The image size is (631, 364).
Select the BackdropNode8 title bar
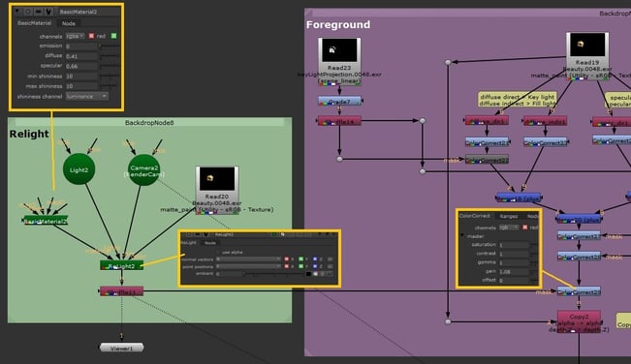[149, 123]
